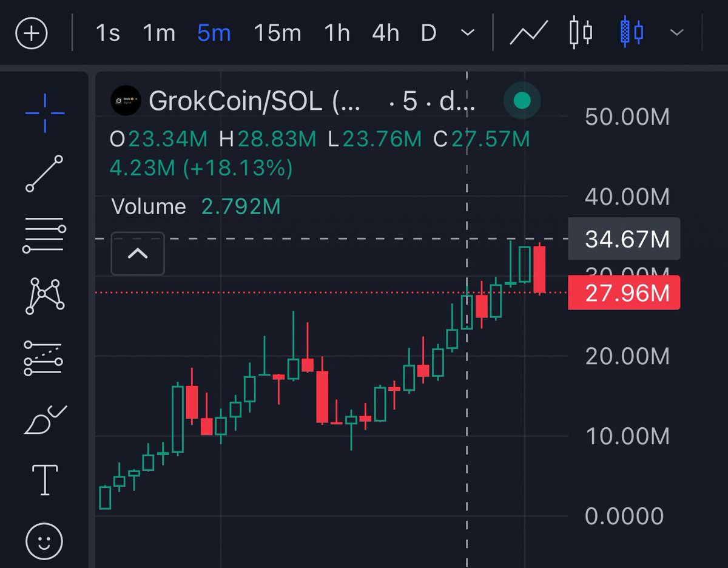This screenshot has height=568, width=728.
Task: Open the prediction and measurement tool group
Action: pos(44,357)
